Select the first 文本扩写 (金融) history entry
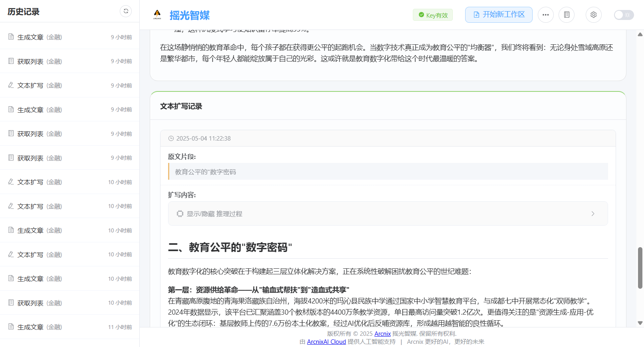Screen dimensions: 644x347 click(x=40, y=85)
